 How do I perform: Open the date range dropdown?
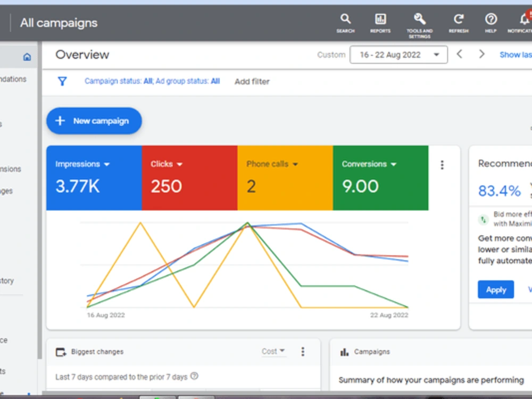[x=398, y=55]
